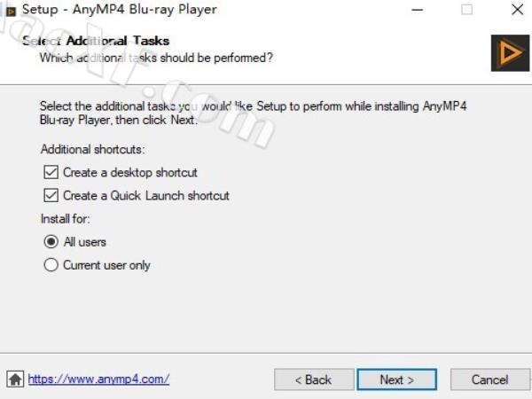
Task: Click the Install for: label
Action: 66,219
